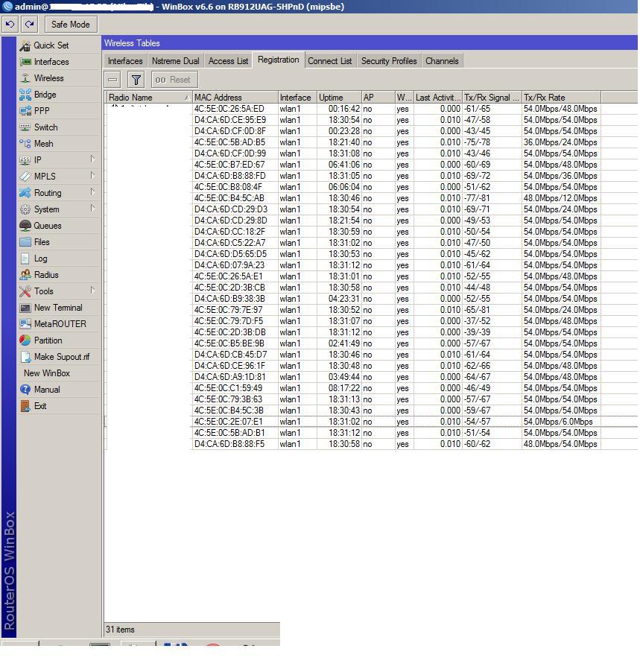This screenshot has width=640, height=672.
Task: Click the remove minus toolbar button
Action: click(x=113, y=80)
